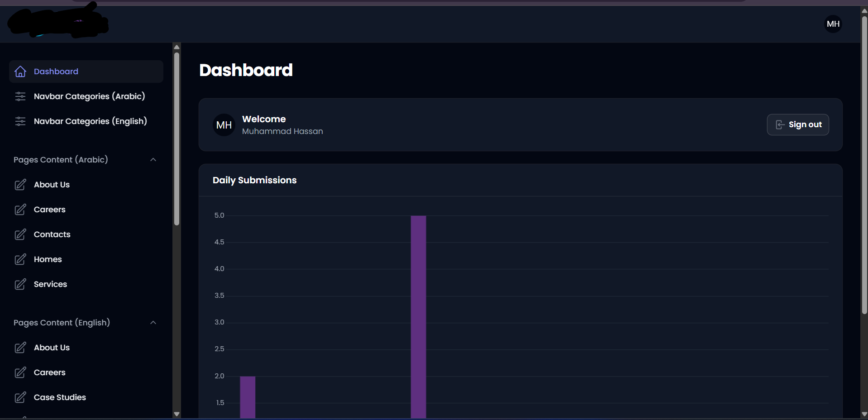Click the Dashboard home icon in sidebar
The image size is (868, 420).
[x=20, y=72]
